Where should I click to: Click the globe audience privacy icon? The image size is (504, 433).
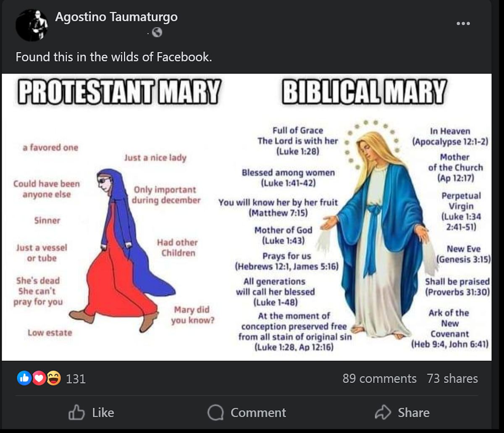click(157, 32)
